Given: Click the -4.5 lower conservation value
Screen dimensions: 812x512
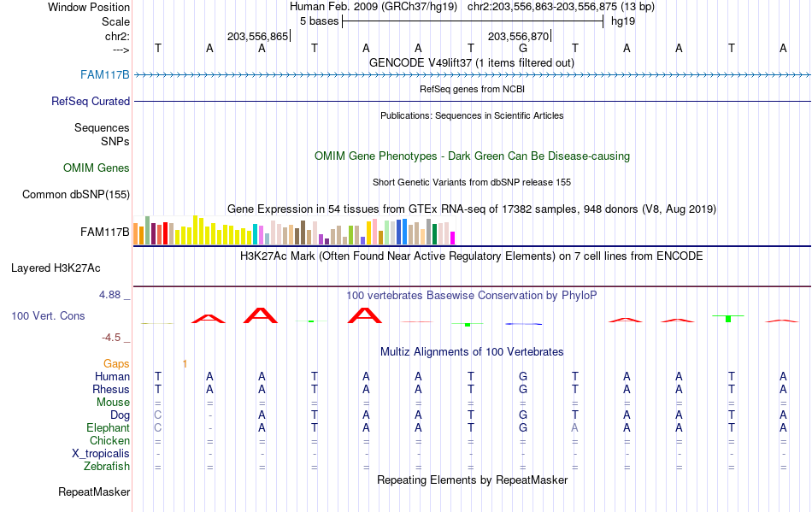Looking at the screenshot, I should coord(111,338).
